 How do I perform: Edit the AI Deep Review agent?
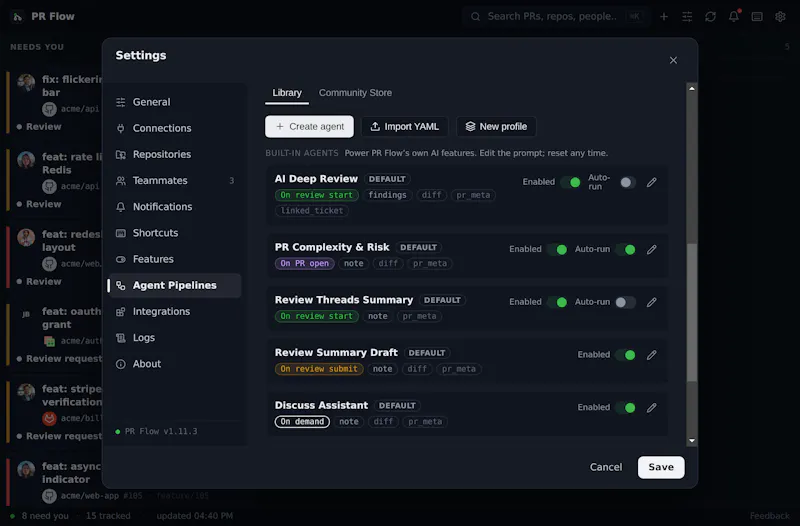pyautogui.click(x=652, y=183)
